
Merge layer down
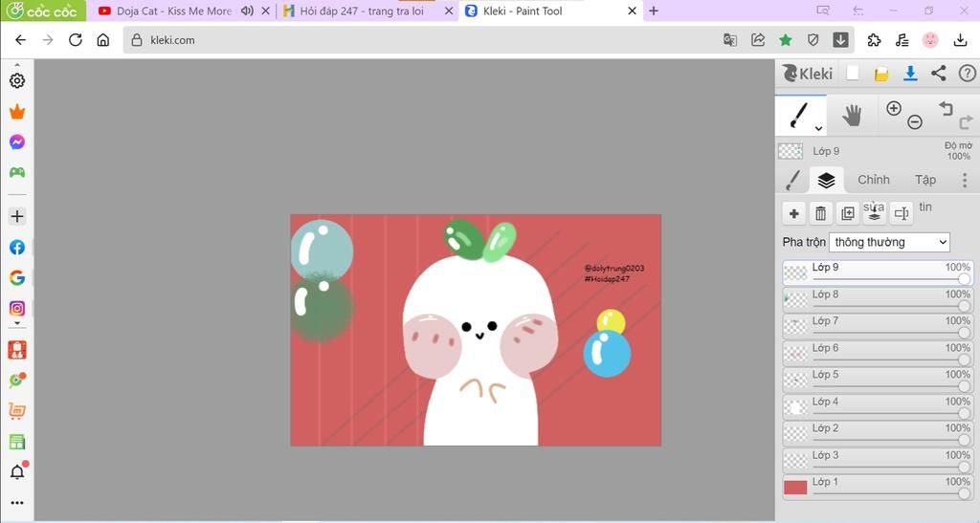875,213
